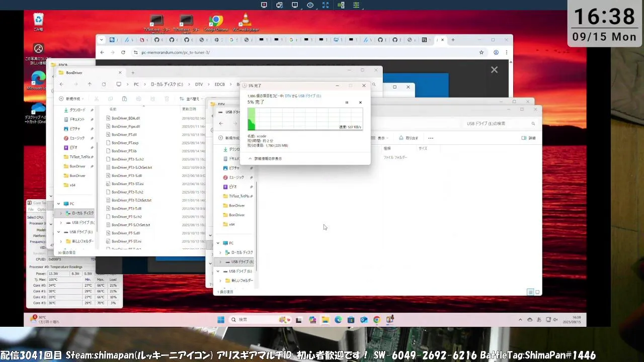This screenshot has height=362, width=644.
Task: Collapse the PC node in BonDriver window
Action: (x=58, y=204)
